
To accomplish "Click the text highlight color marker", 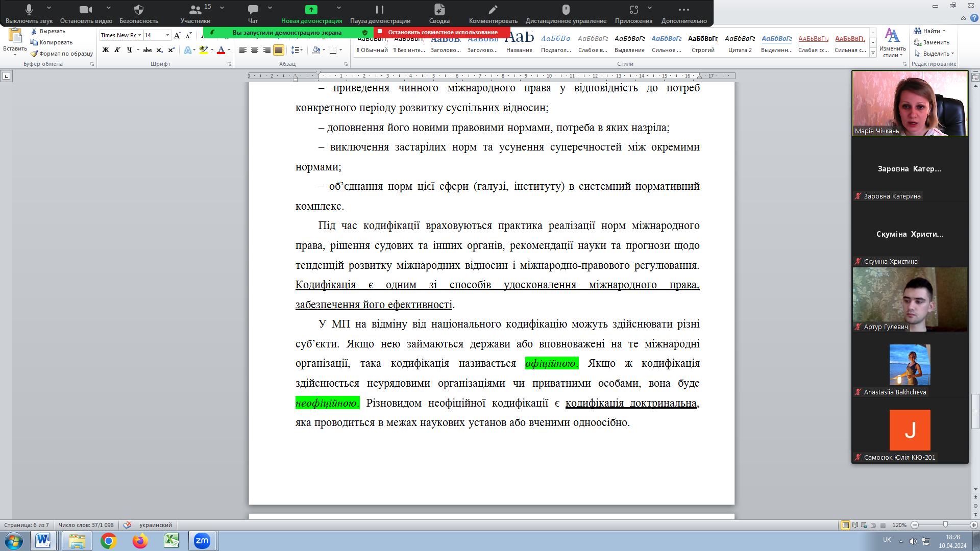I will pos(203,50).
